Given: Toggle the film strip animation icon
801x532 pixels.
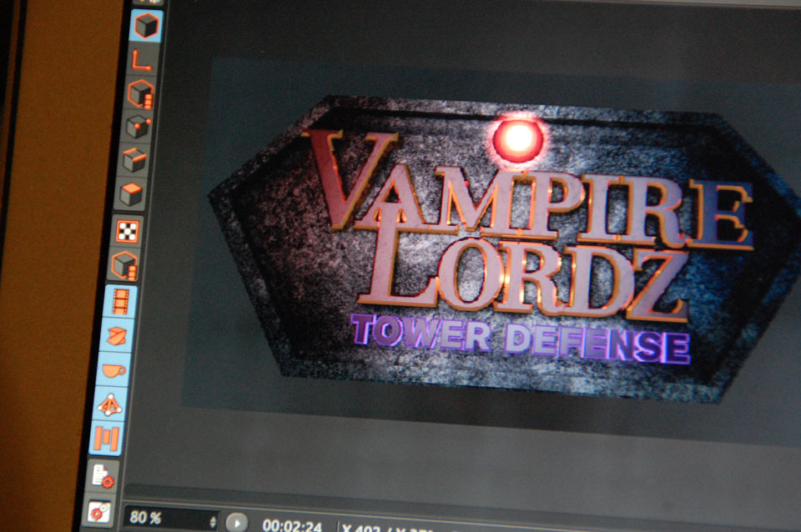Looking at the screenshot, I should point(122,302).
